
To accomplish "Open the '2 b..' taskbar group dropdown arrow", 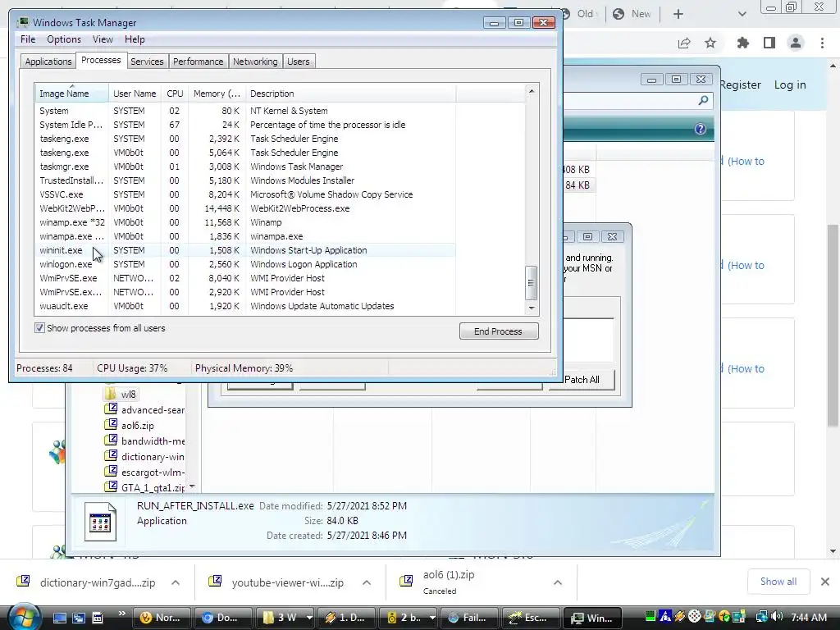I will tap(431, 618).
